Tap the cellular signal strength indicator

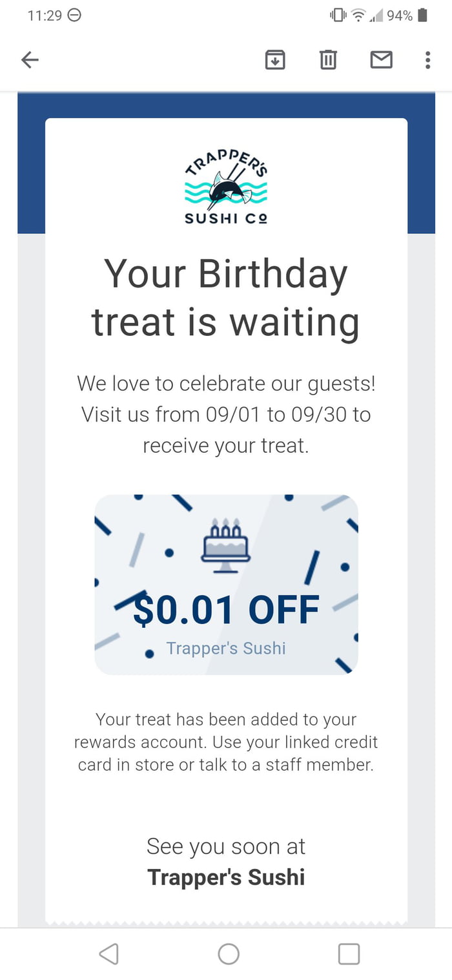click(375, 14)
